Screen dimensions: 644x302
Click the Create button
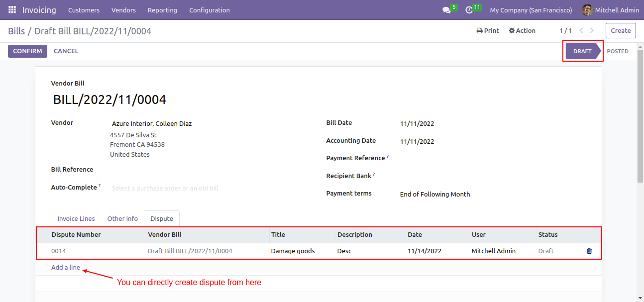(621, 30)
